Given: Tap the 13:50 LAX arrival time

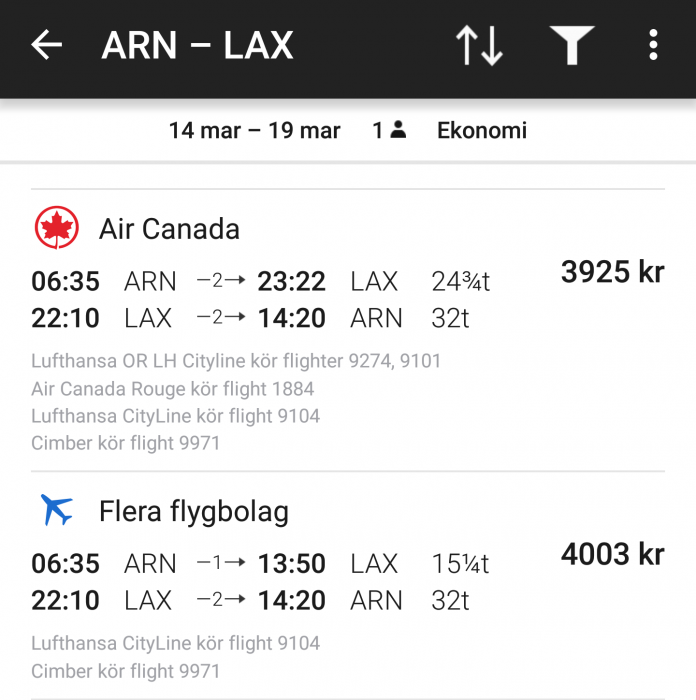Looking at the screenshot, I should [x=291, y=564].
